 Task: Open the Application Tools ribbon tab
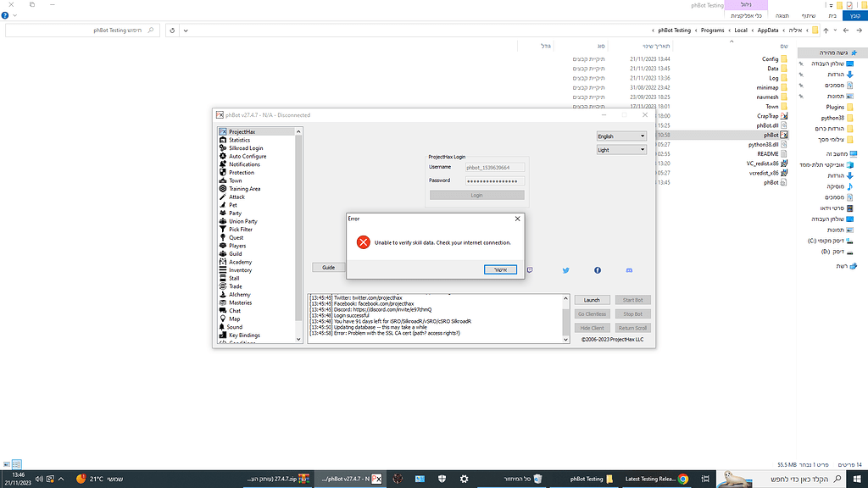pyautogui.click(x=748, y=15)
